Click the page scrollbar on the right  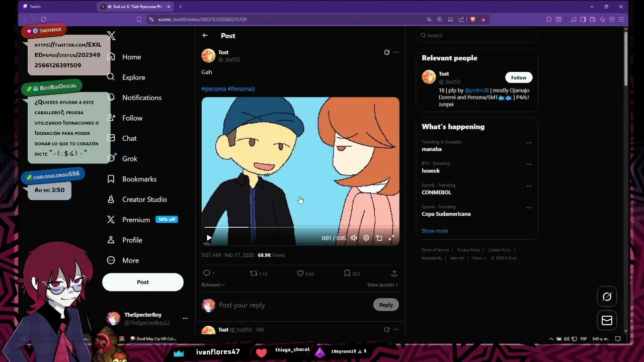click(626, 58)
